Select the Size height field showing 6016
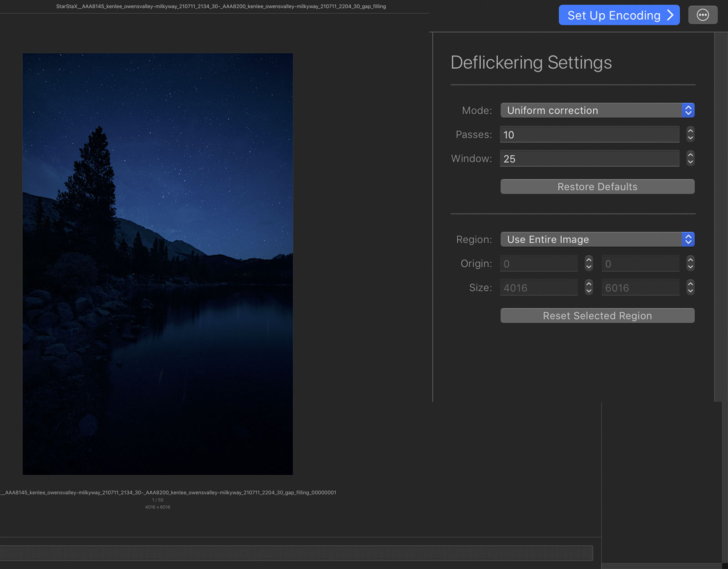This screenshot has width=728, height=569. [640, 288]
